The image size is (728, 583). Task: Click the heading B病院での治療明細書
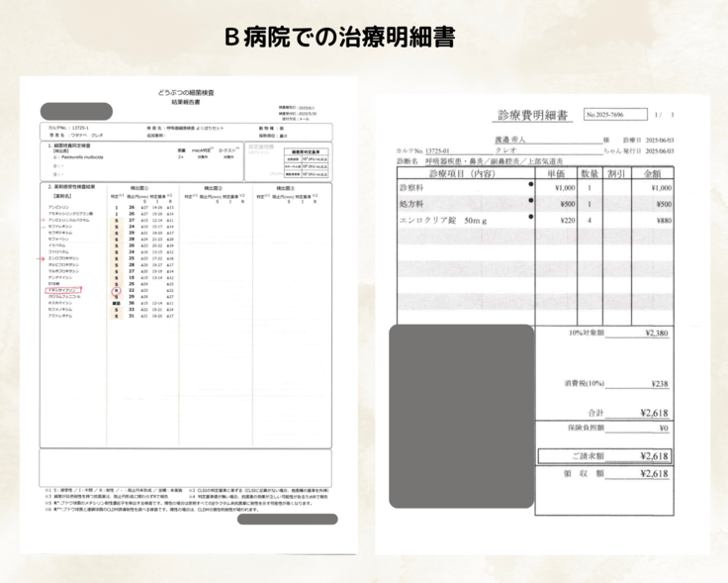(x=363, y=38)
